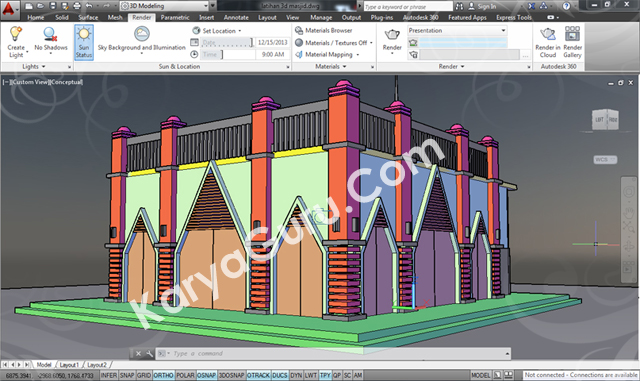Viewport: 640px width, 381px height.
Task: Click the render output file teapot icon
Action: tap(413, 55)
